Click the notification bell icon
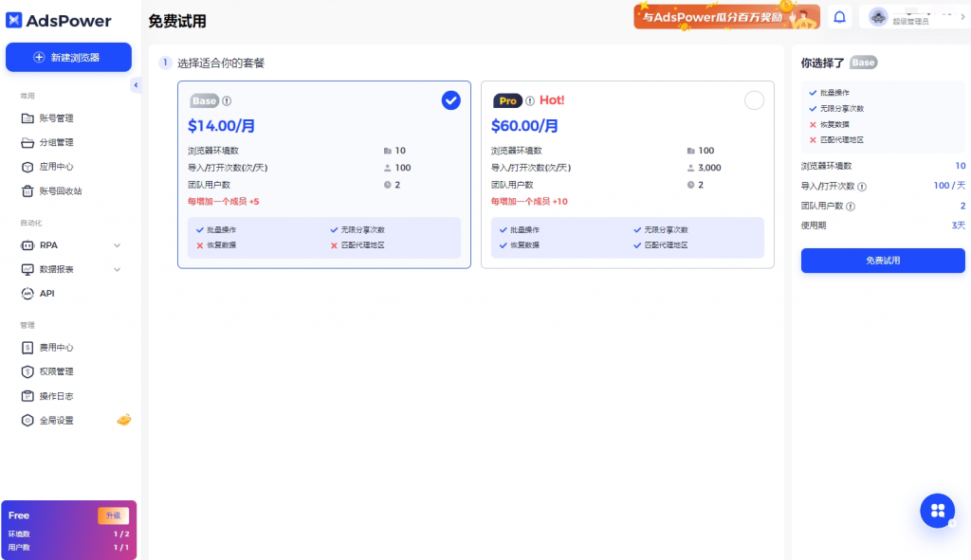This screenshot has width=971, height=560. 839,17
